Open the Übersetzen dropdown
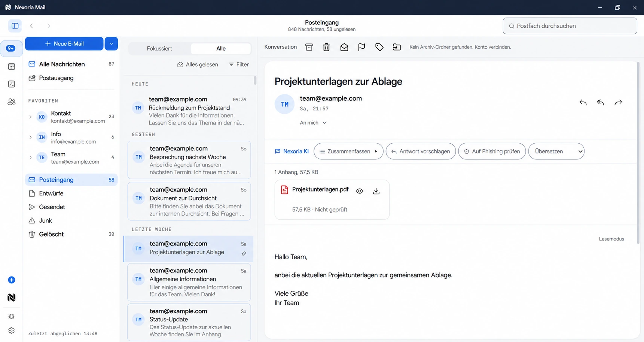 tap(556, 152)
